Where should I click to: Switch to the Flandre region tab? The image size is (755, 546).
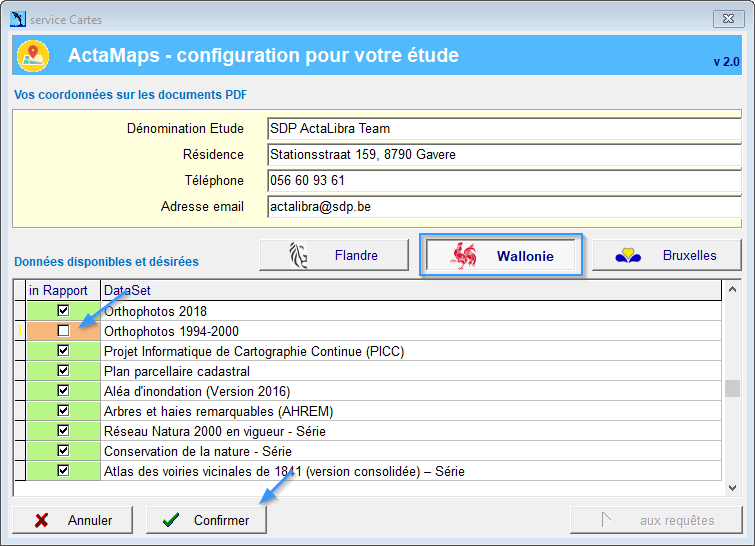click(x=334, y=255)
